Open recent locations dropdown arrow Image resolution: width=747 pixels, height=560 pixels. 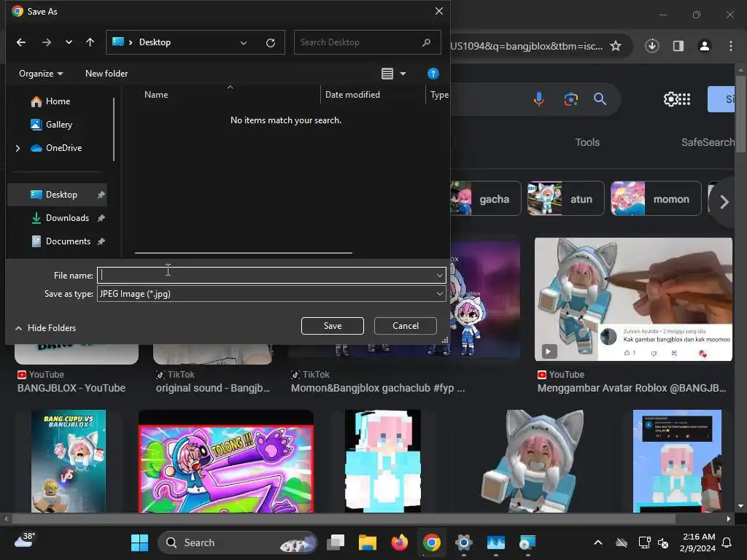pyautogui.click(x=69, y=42)
